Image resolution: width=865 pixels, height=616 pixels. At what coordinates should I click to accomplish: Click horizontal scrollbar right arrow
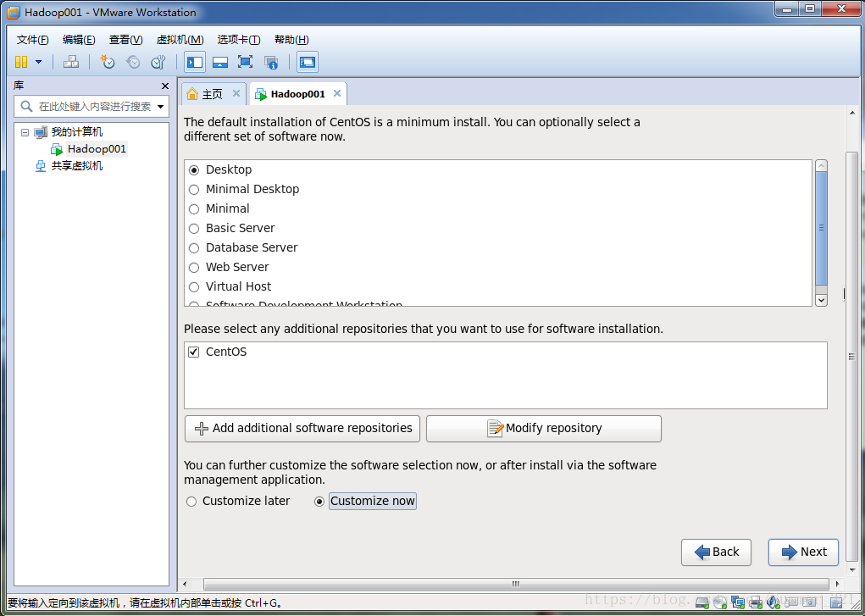click(837, 584)
